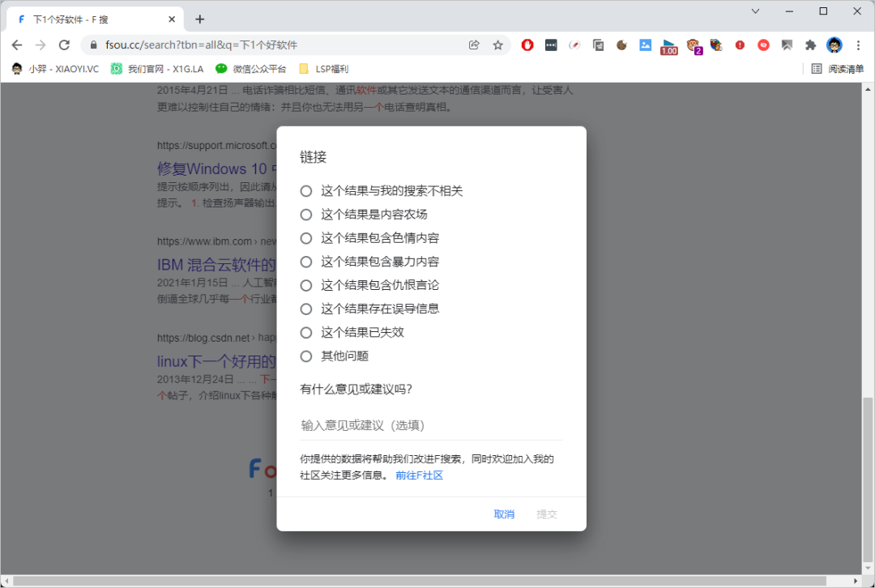Screen dimensions: 875x588
Task: Open the extension showing 1.00 badge
Action: tap(668, 47)
